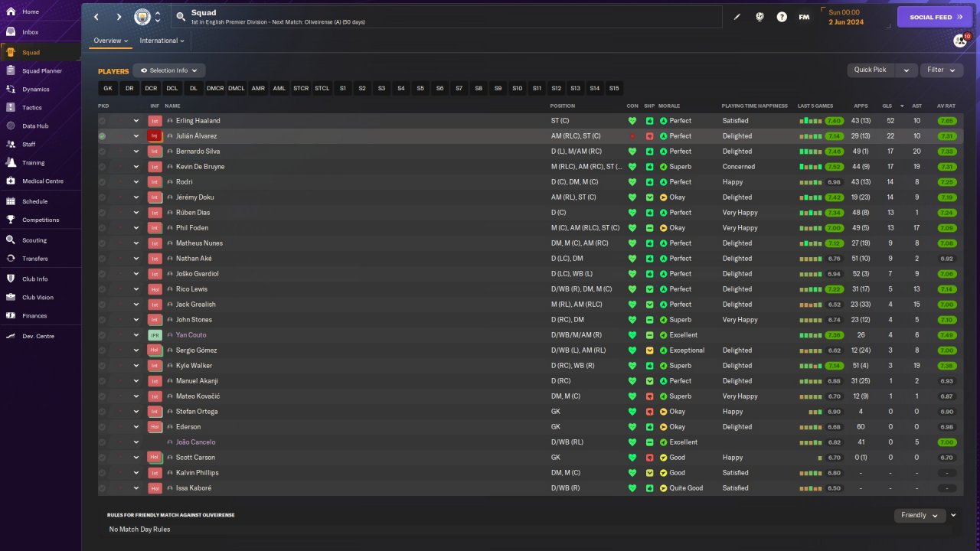Open the International tab menu

point(162,41)
